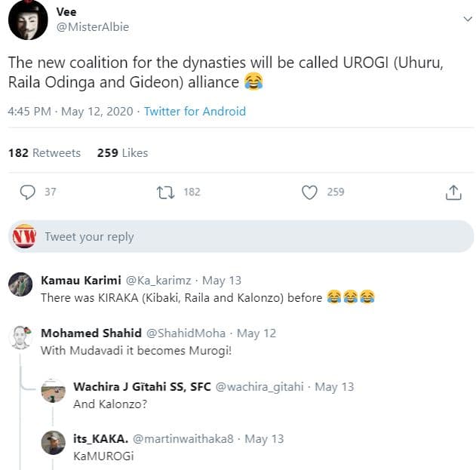Click the share upload icon
This screenshot has height=470, width=476.
coord(453,192)
